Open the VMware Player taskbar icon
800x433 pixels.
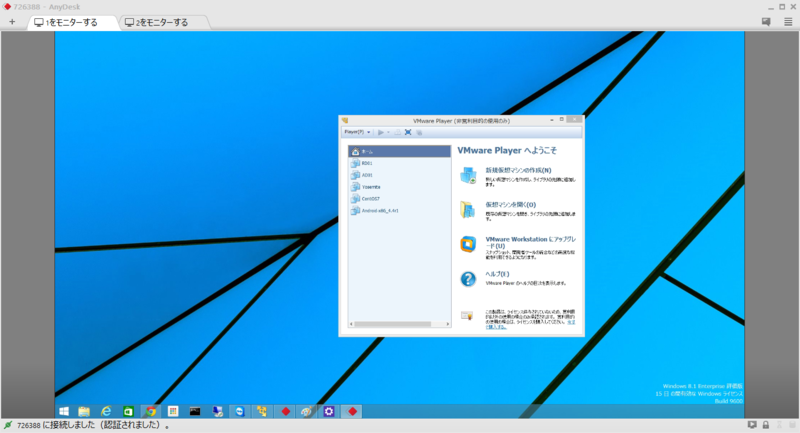[262, 411]
